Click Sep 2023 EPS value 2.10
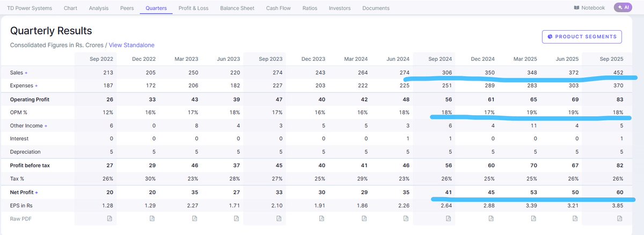Screen dimensions: 644x235 [277, 205]
